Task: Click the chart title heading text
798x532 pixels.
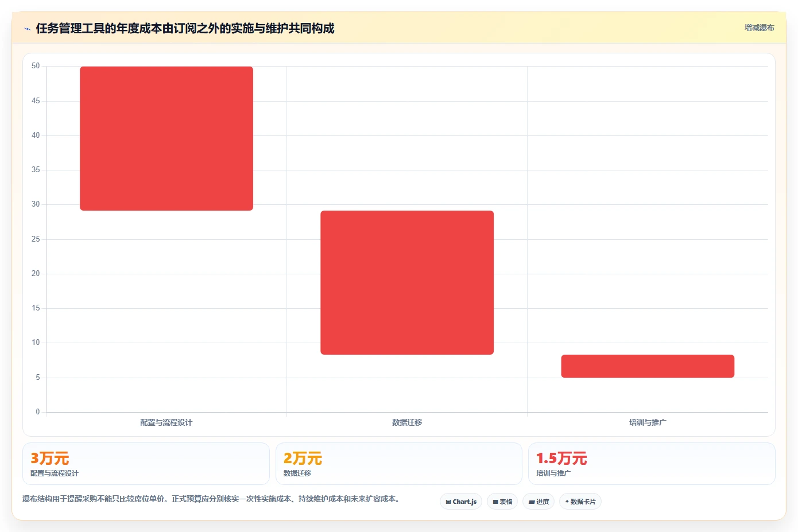Action: pos(185,28)
